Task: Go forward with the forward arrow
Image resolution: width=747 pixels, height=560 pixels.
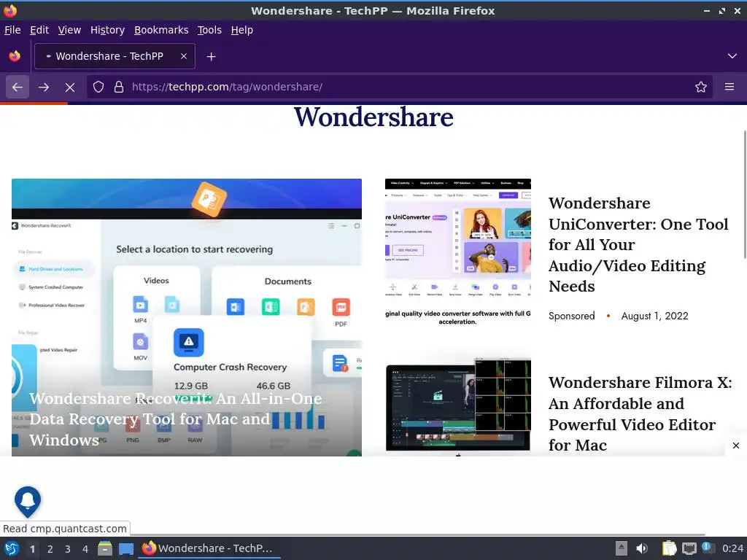Action: [x=44, y=87]
